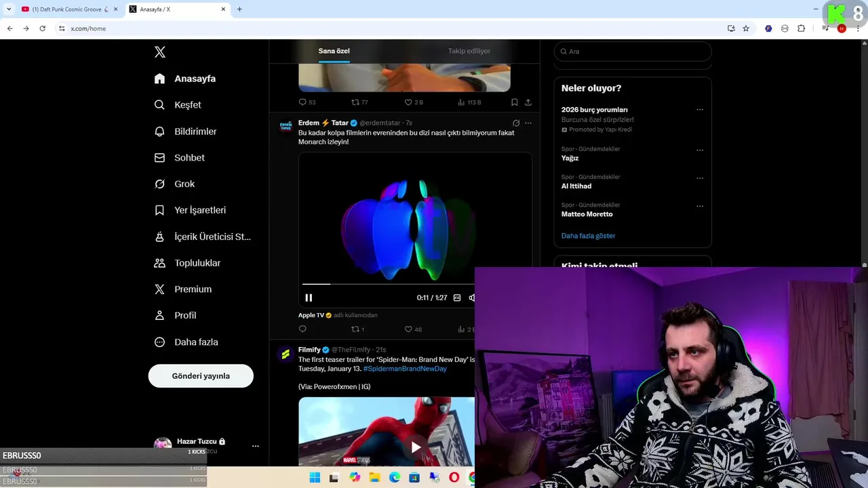Open Windows Start menu

(315, 478)
